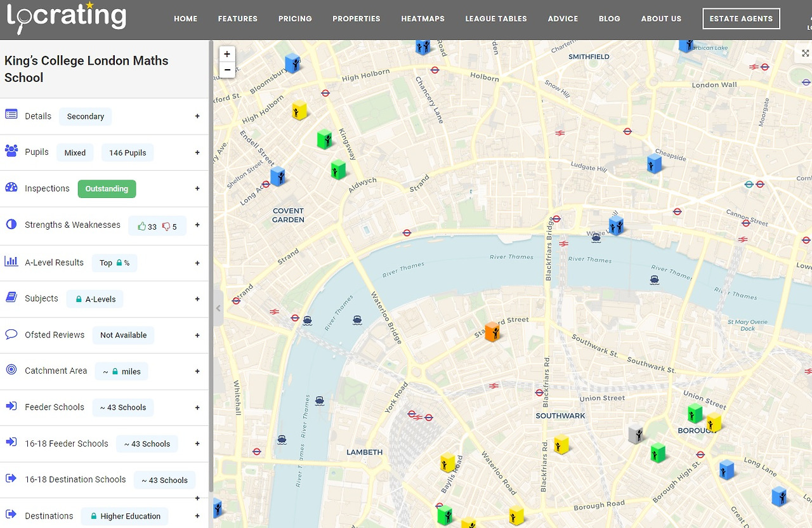Expand the Subjects section
Screen dimensions: 812x528
coord(197,299)
